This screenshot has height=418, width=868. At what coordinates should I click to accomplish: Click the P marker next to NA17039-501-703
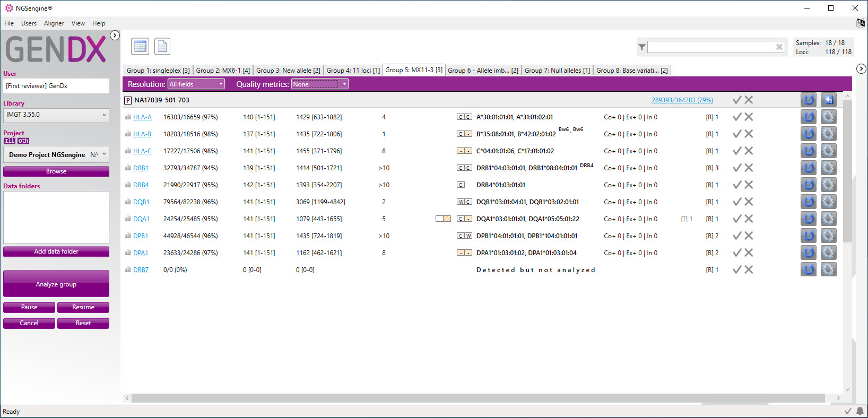(x=128, y=100)
